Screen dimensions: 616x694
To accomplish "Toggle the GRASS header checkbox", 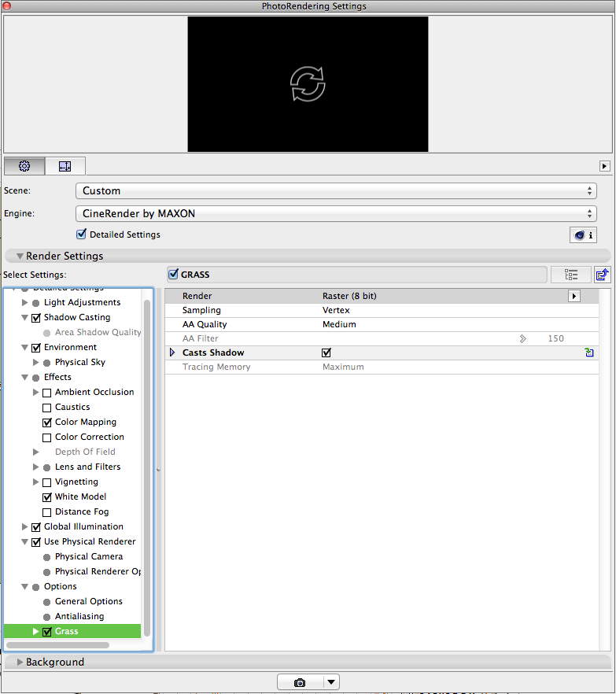I will pos(173,275).
